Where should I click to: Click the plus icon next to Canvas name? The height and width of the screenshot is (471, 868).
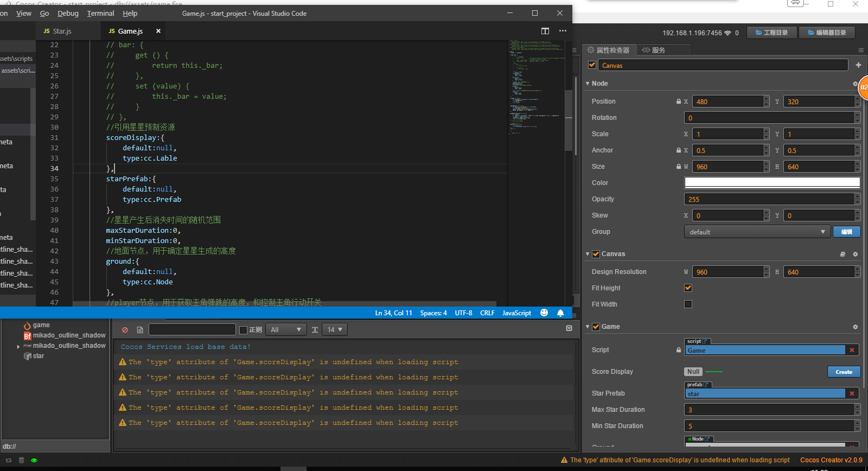[x=858, y=65]
